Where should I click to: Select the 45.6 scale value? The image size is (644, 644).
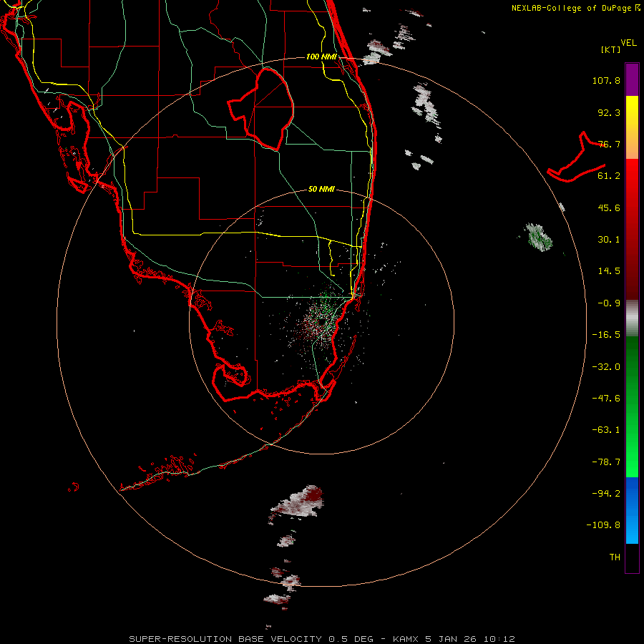[x=609, y=208]
